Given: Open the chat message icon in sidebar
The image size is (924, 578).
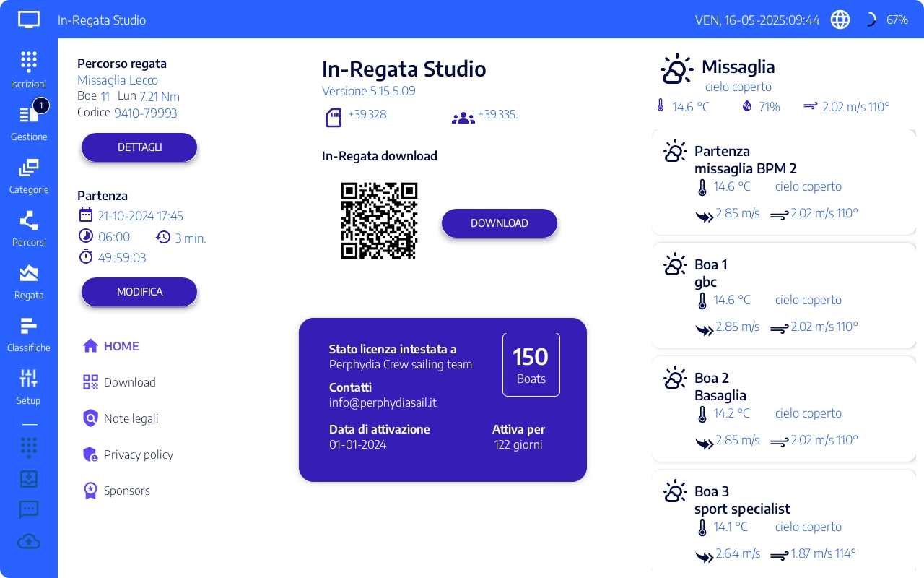Looking at the screenshot, I should pos(29,510).
